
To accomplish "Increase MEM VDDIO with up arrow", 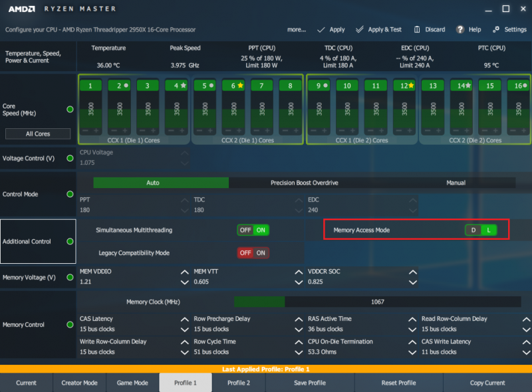I will 185,272.
